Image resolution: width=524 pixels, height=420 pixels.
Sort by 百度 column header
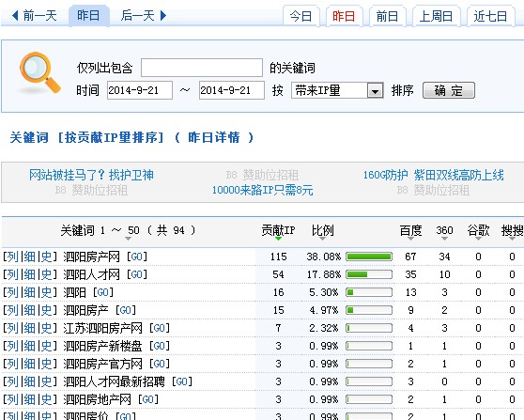click(x=410, y=231)
